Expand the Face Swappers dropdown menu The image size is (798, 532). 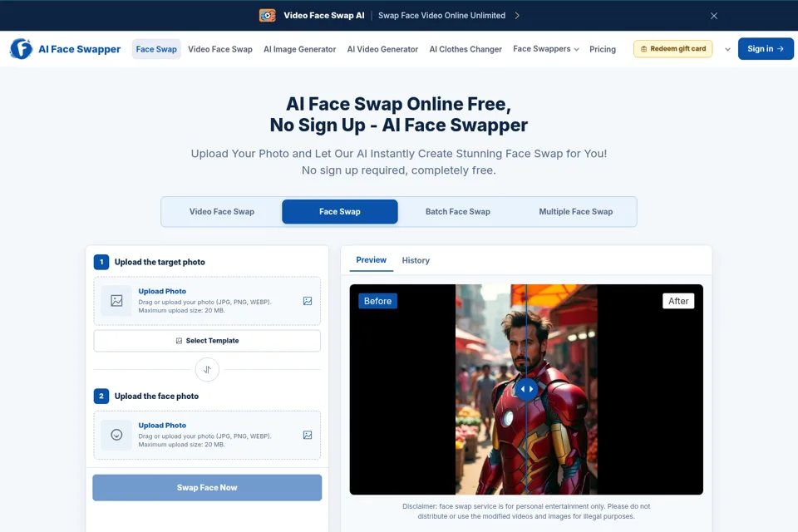545,49
